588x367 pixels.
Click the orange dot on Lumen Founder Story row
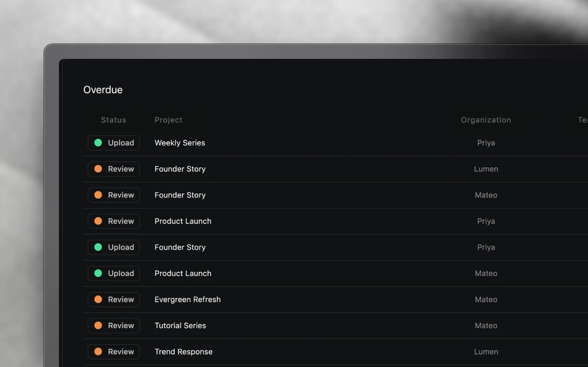click(x=98, y=169)
